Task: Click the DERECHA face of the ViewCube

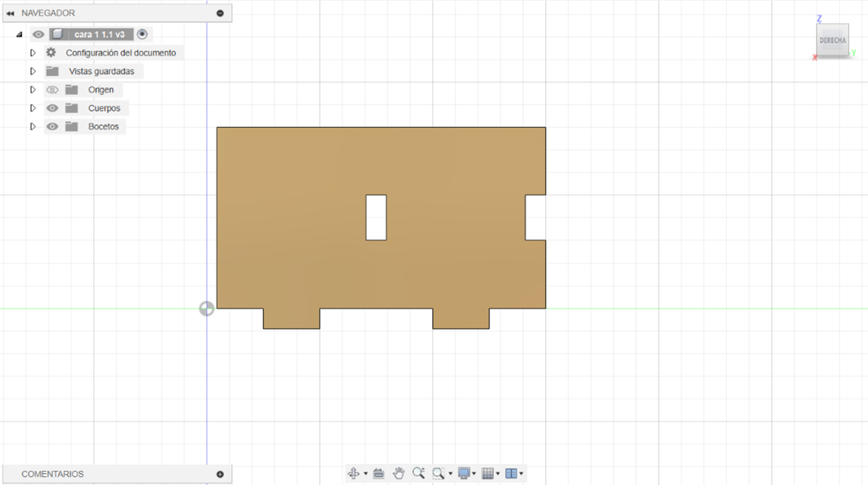Action: pyautogui.click(x=832, y=40)
